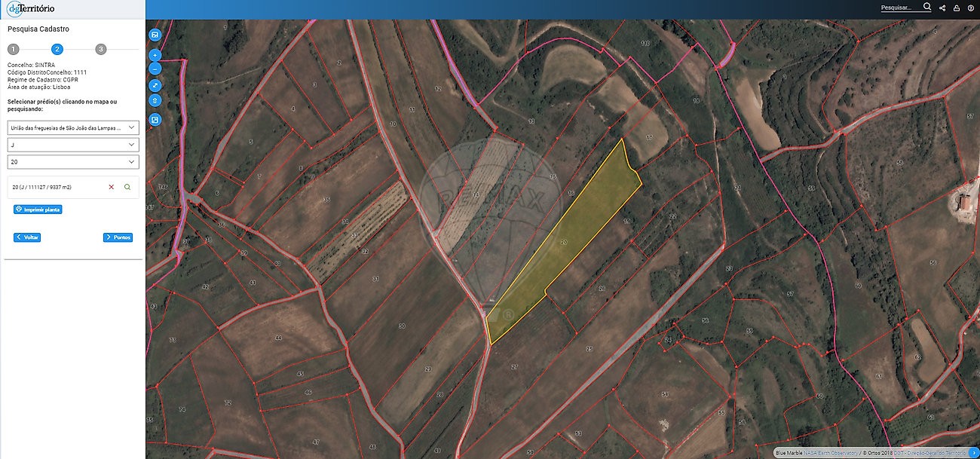Open the section J dropdown
This screenshot has width=980, height=459.
[x=73, y=145]
